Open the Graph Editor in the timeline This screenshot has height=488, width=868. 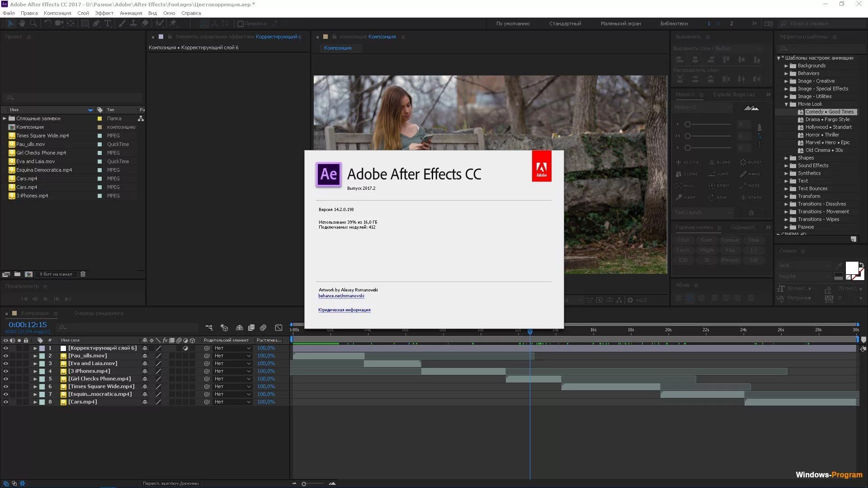point(278,328)
